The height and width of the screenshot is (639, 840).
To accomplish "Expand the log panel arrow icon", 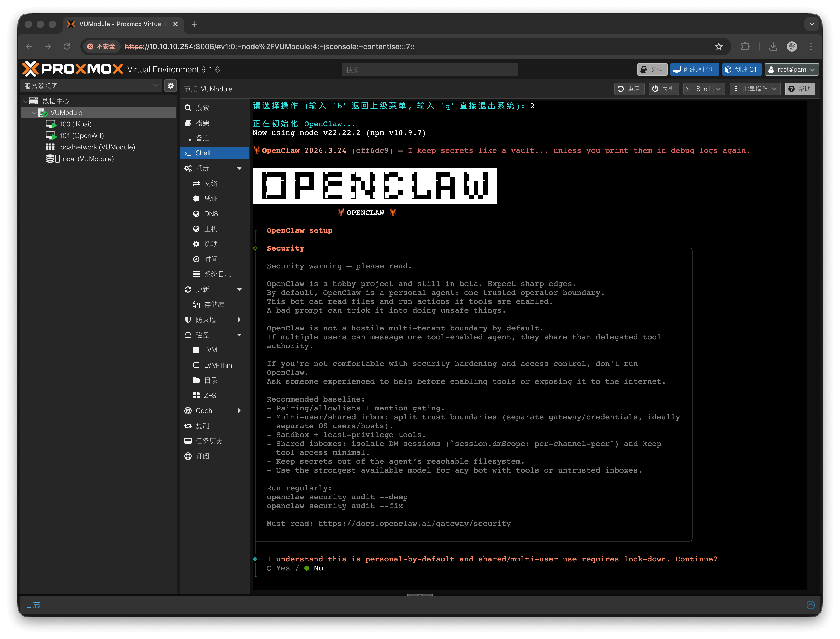I will 811,605.
